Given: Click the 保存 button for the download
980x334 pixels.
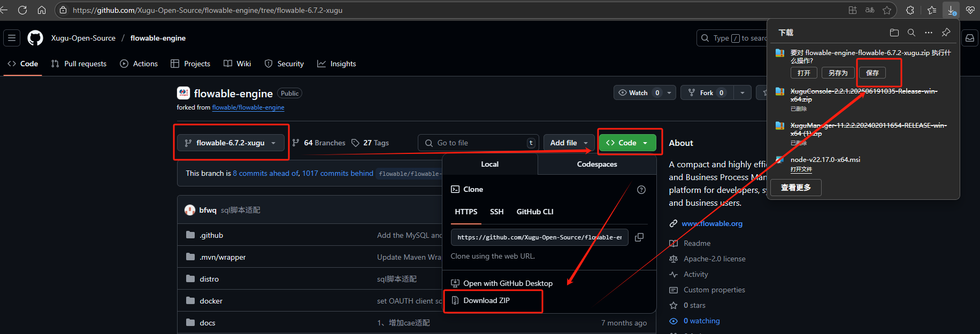Looking at the screenshot, I should 872,73.
